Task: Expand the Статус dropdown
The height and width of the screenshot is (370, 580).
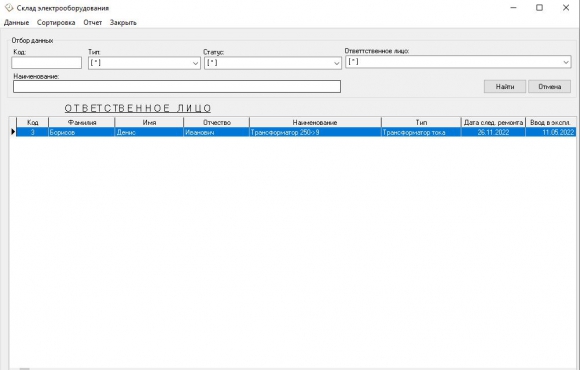Action: click(273, 63)
